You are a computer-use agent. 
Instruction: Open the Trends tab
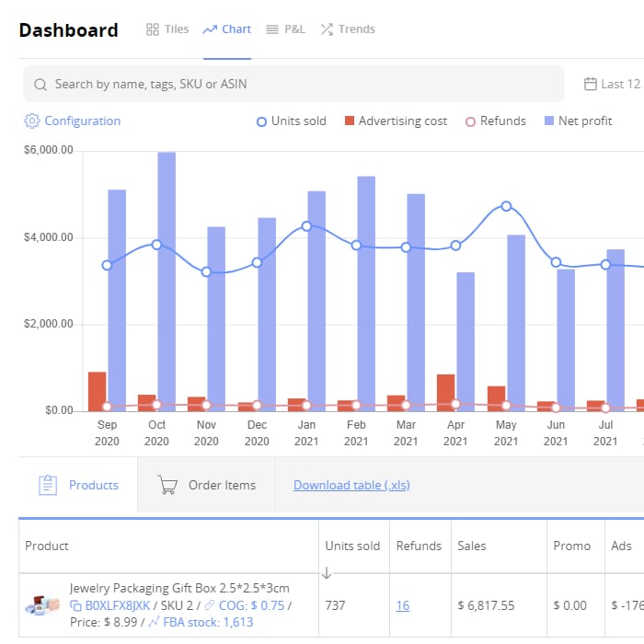(x=347, y=29)
